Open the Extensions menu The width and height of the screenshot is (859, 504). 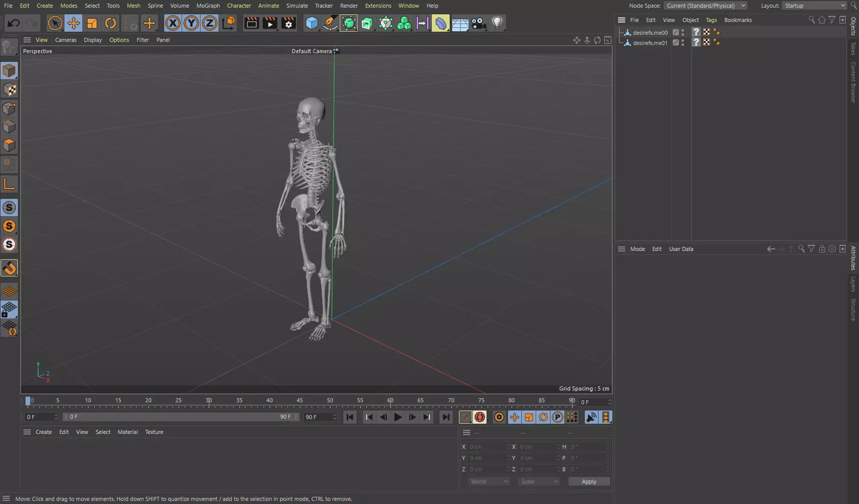tap(378, 6)
